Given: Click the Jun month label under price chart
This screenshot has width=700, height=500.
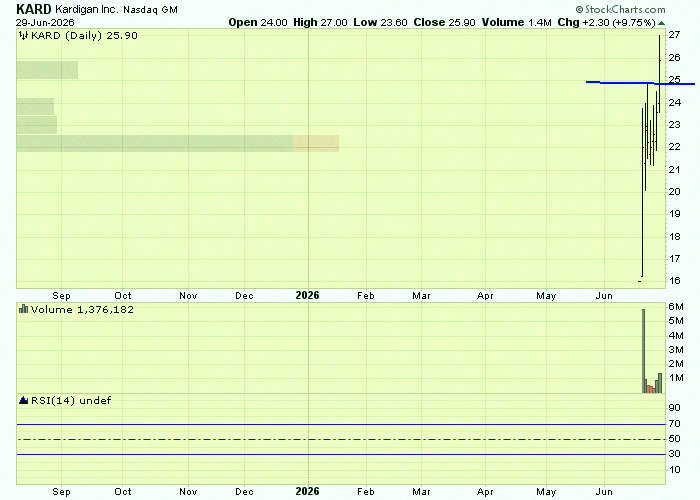Looking at the screenshot, I should (604, 296).
